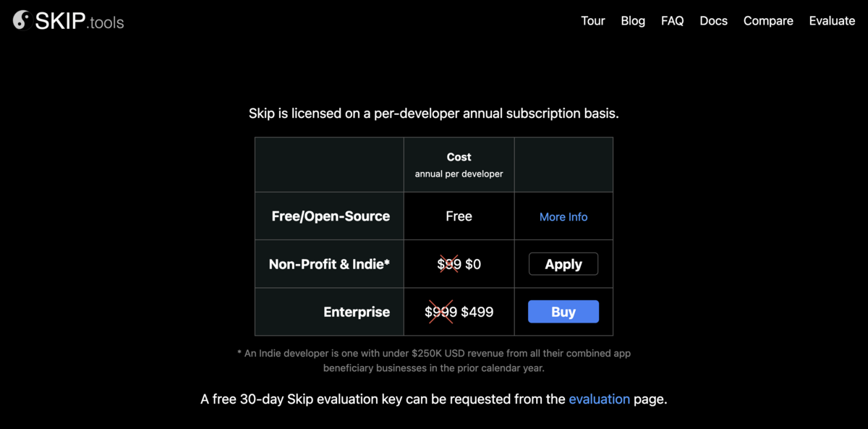Click the evaluation link near page bottom

coord(600,399)
